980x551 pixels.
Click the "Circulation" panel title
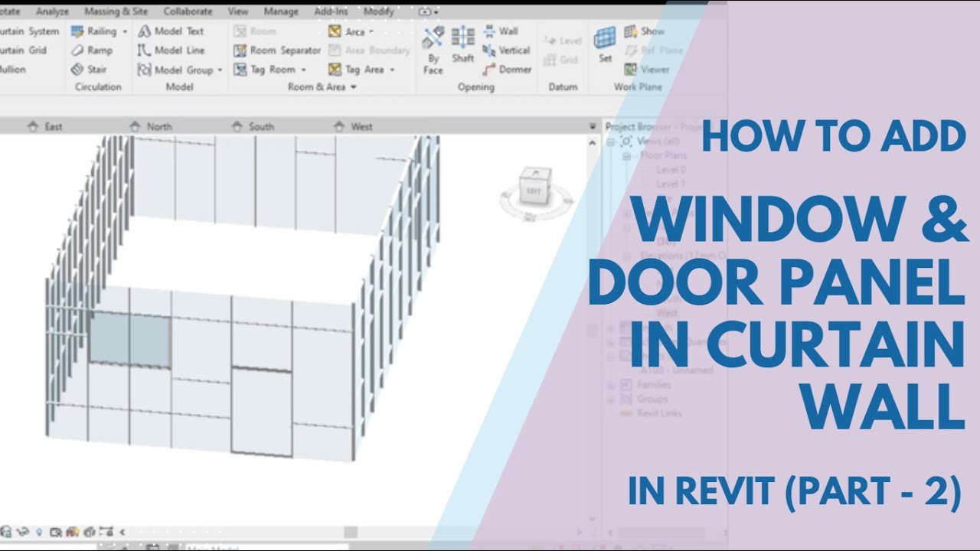(98, 87)
